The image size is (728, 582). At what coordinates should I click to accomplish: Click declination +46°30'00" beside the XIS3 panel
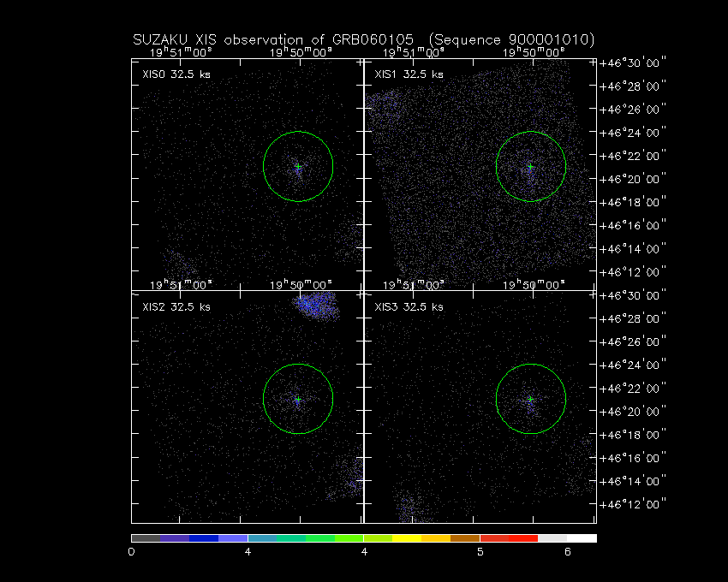tap(633, 295)
